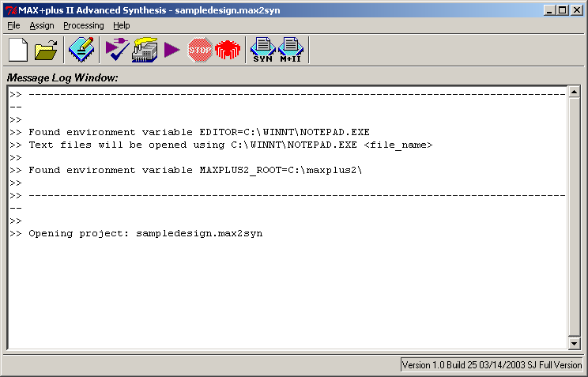Click the factory synthesis icon
This screenshot has height=377, width=588.
coord(145,50)
